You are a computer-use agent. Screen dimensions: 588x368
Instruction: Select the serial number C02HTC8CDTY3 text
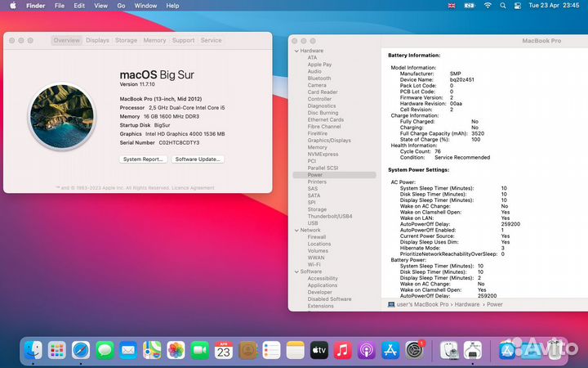point(179,142)
